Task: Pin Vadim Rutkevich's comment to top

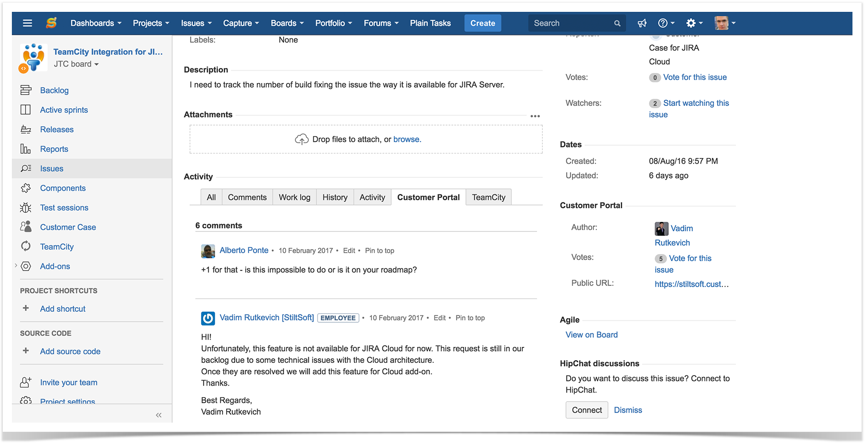Action: [x=470, y=318]
